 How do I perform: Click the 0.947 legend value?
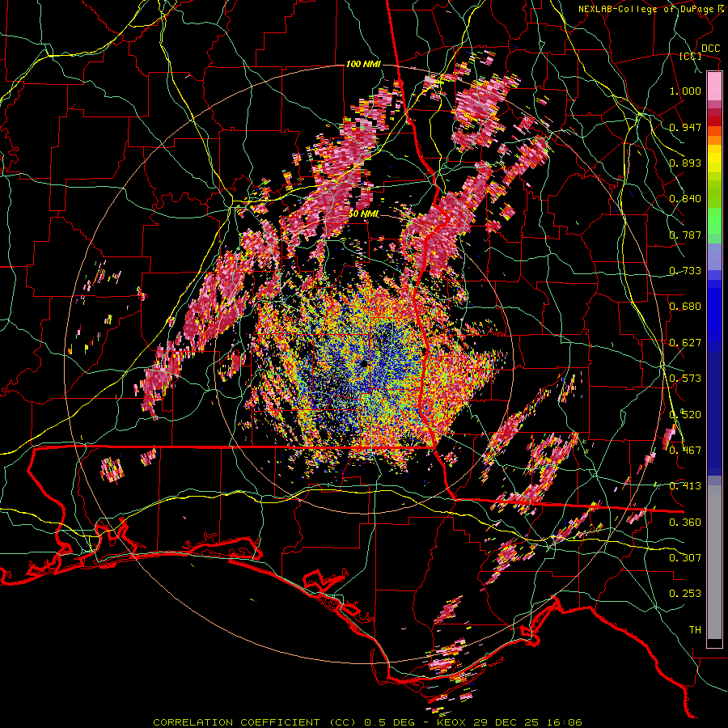[685, 127]
